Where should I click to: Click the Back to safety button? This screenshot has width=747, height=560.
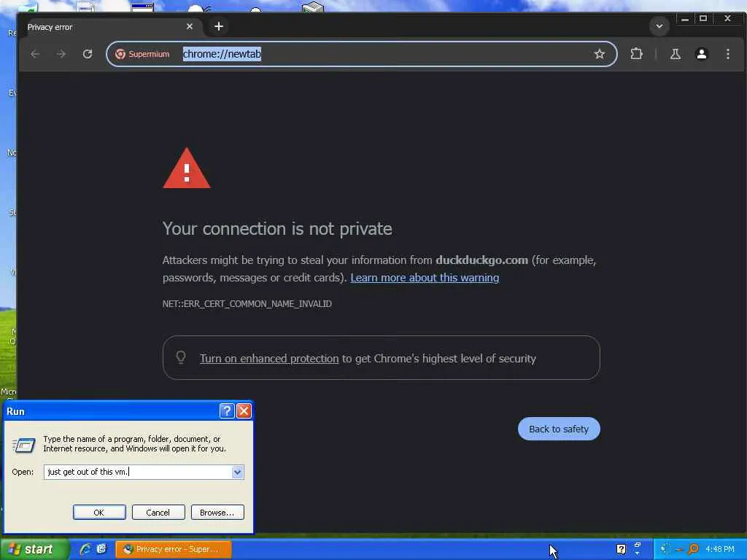(x=559, y=429)
